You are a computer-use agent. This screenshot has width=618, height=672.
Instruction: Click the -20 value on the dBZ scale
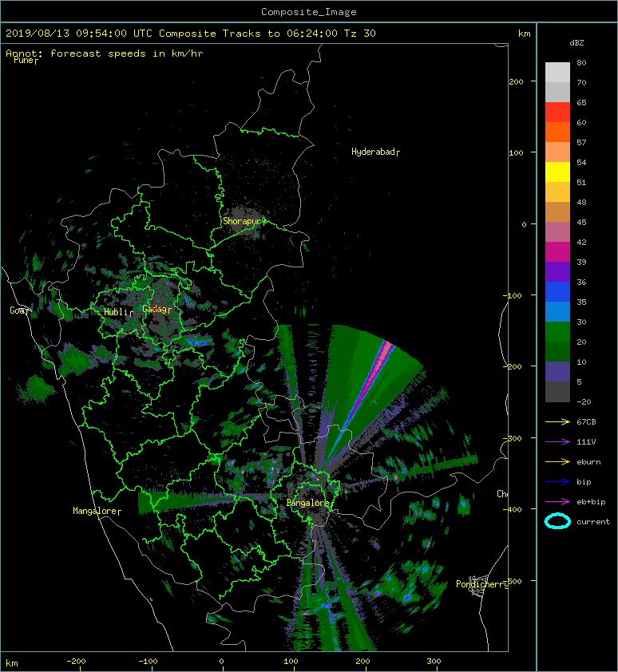click(584, 402)
